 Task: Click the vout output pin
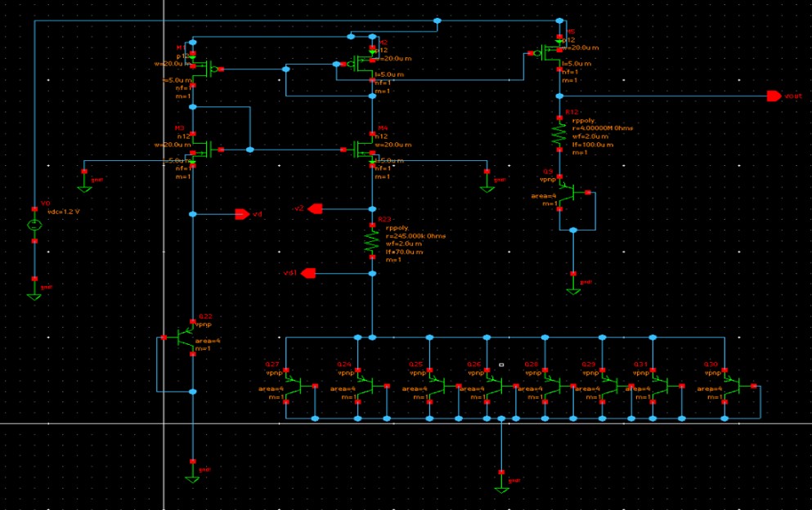tap(775, 94)
